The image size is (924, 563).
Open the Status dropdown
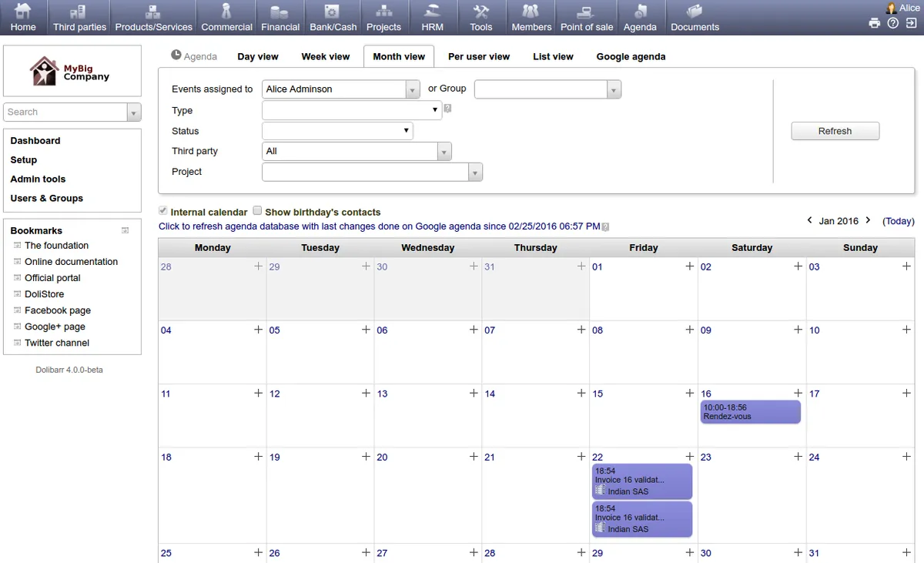[x=337, y=131]
